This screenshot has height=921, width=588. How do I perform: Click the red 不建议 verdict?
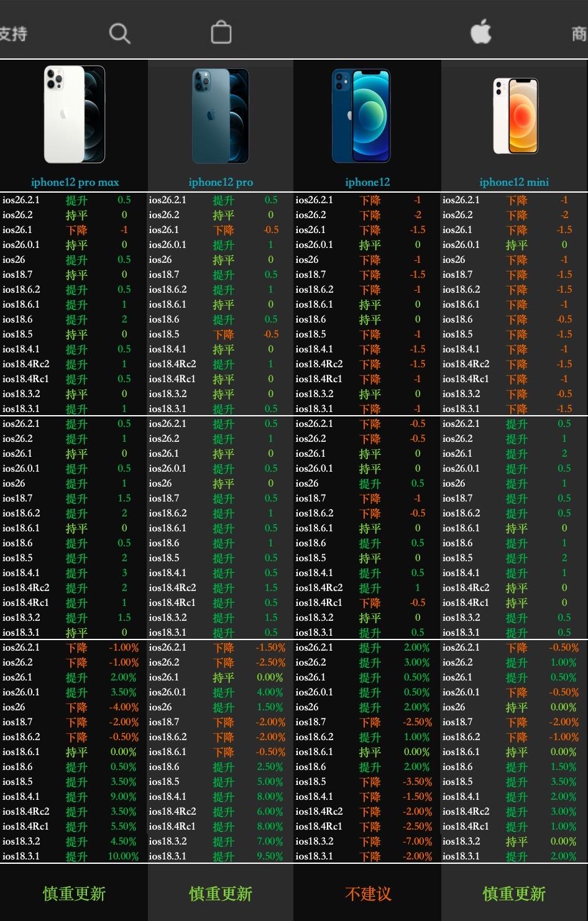point(368,894)
